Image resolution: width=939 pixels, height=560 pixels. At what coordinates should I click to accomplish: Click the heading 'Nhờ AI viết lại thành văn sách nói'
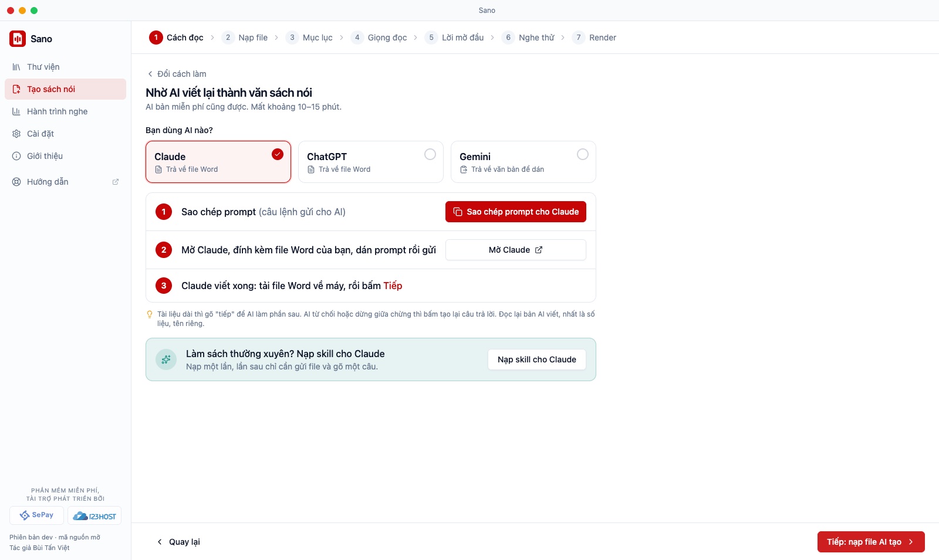tap(229, 93)
